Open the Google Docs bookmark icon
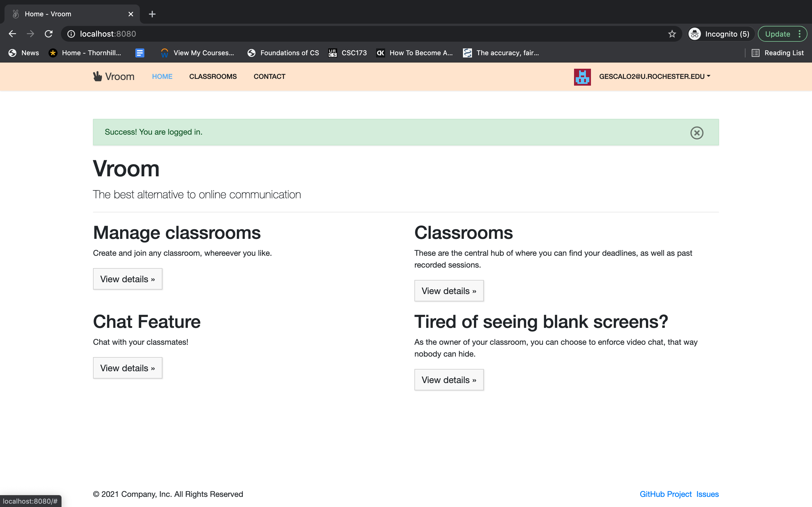The image size is (812, 507). tap(140, 53)
